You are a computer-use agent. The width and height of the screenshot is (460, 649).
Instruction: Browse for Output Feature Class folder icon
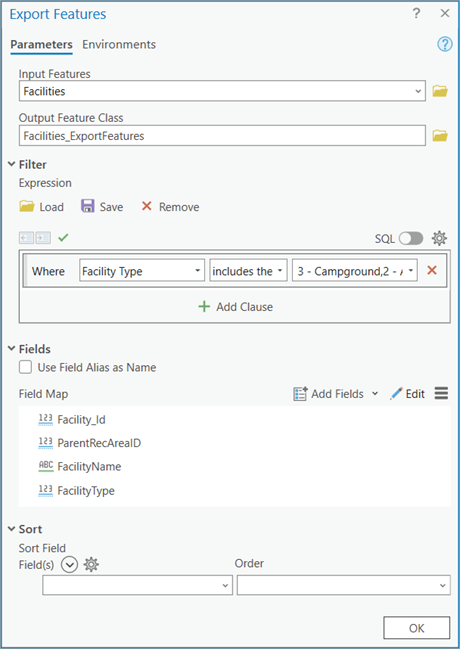pyautogui.click(x=440, y=136)
